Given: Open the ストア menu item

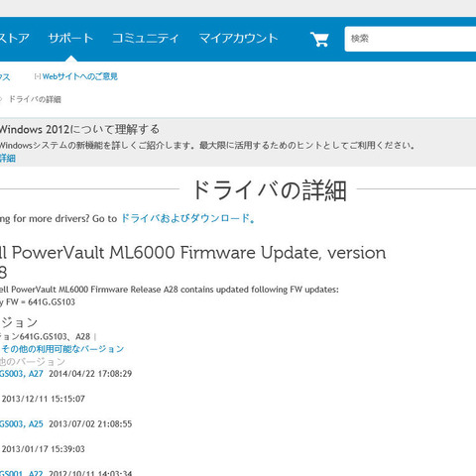Looking at the screenshot, I should pyautogui.click(x=15, y=38).
